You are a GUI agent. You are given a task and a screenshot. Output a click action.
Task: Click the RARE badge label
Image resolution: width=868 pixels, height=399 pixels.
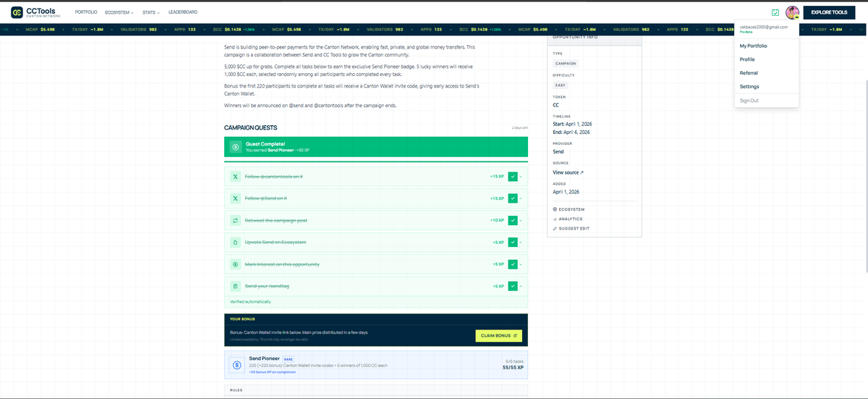pyautogui.click(x=288, y=359)
